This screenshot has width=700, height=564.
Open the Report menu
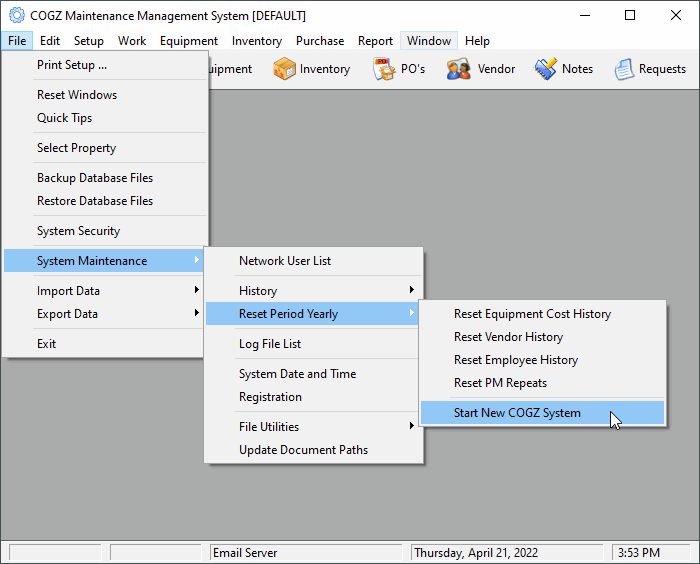point(375,41)
